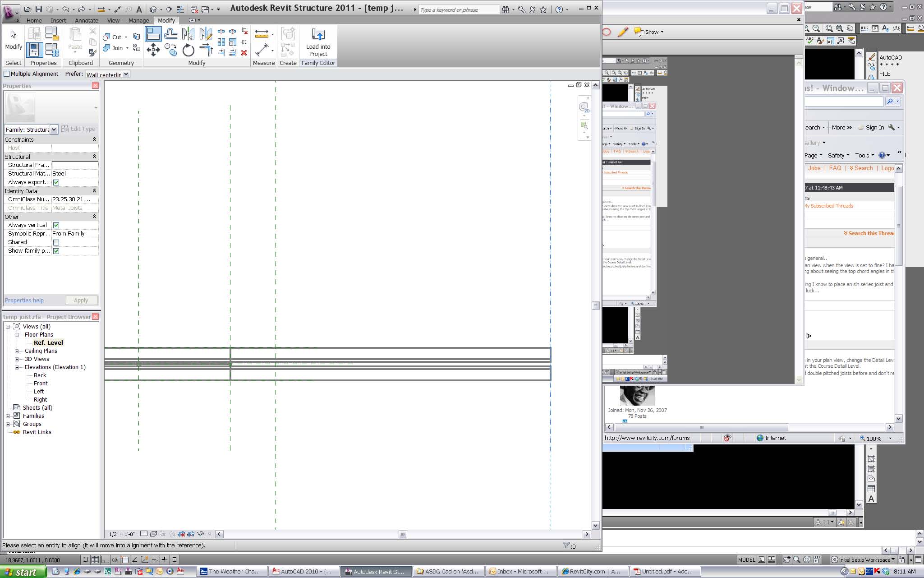Click the Offset tool icon
The image size is (924, 578).
171,34
